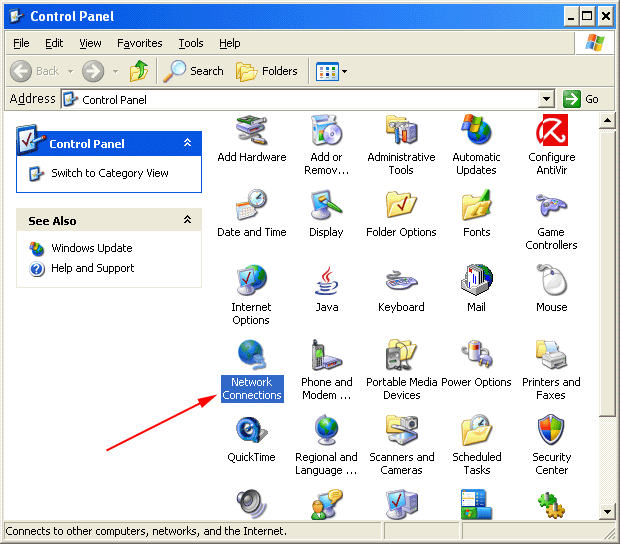Open the View menu
Viewport: 620px width, 544px height.
click(90, 43)
